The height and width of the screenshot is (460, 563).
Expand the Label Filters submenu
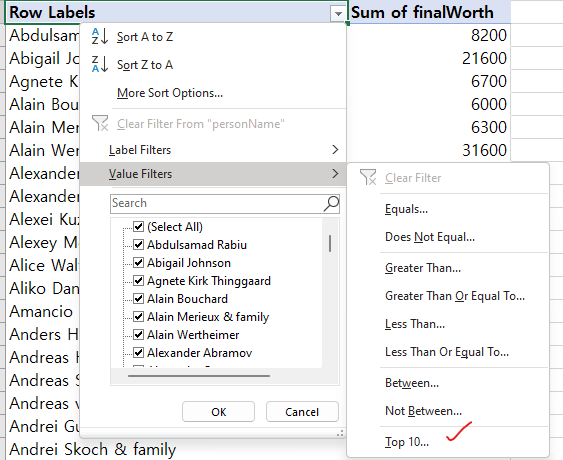(x=213, y=150)
